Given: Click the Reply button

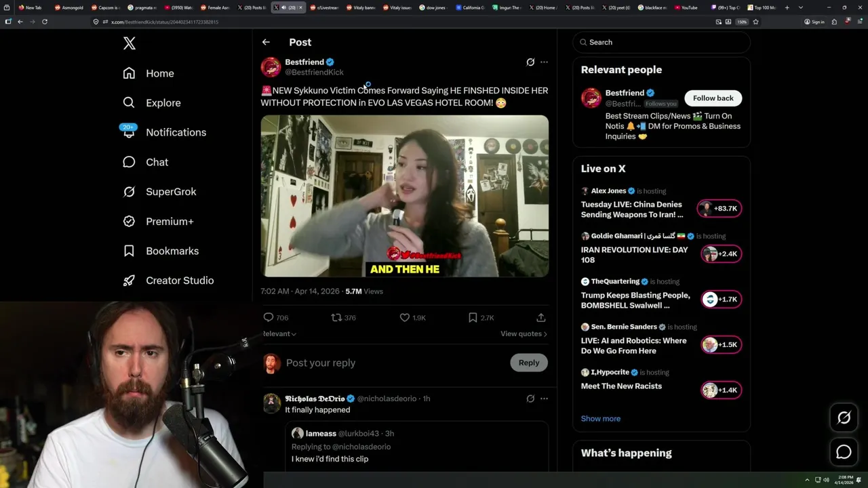Looking at the screenshot, I should (x=529, y=363).
